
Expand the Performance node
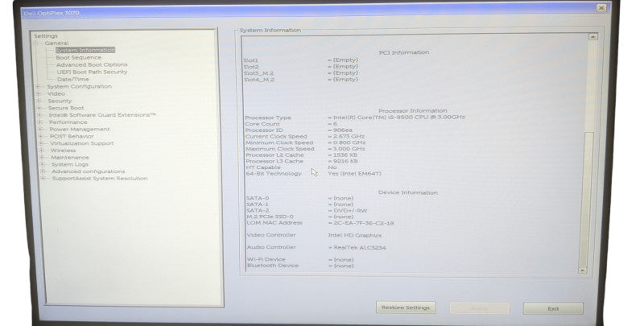(x=39, y=122)
